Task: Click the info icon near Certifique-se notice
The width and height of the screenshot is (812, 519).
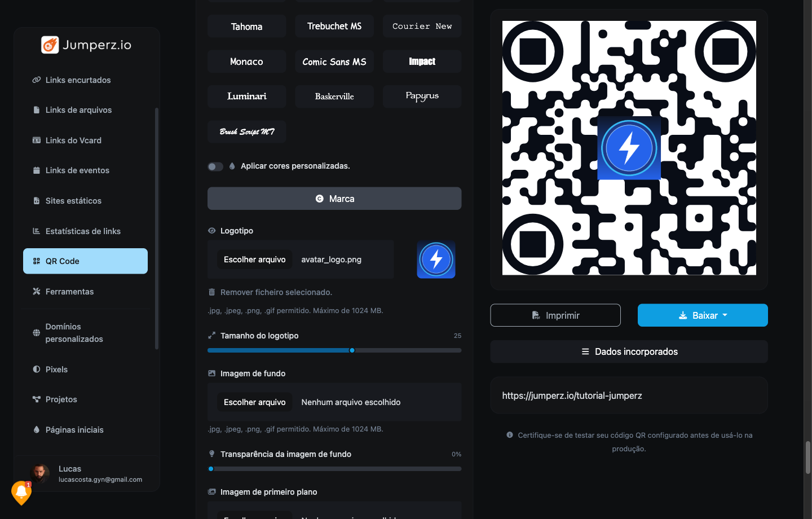Action: tap(510, 435)
